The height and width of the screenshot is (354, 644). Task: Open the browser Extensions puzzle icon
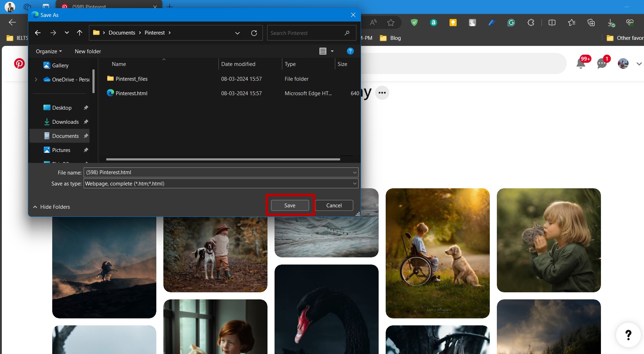[531, 23]
